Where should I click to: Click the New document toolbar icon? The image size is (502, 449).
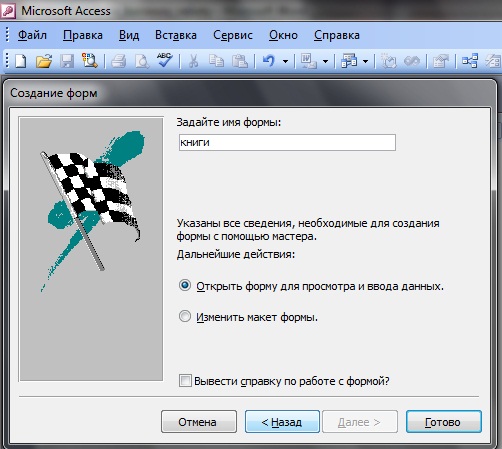pyautogui.click(x=21, y=61)
